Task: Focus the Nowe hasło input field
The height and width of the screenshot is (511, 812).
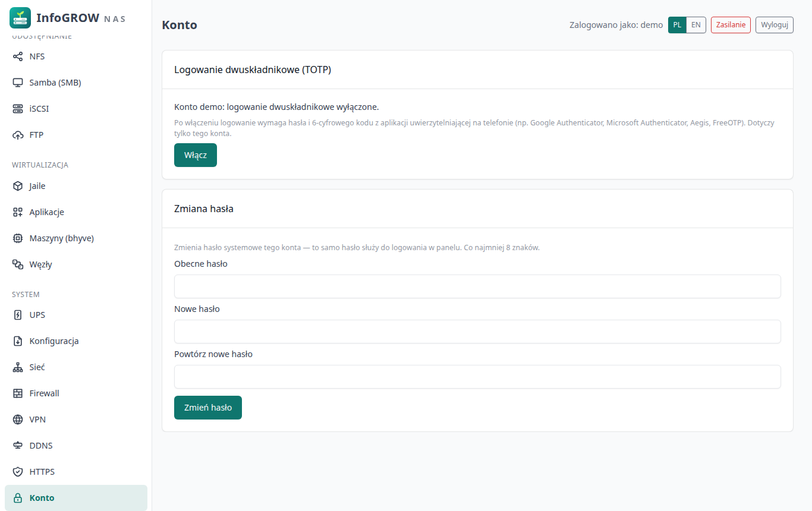Action: [x=477, y=332]
